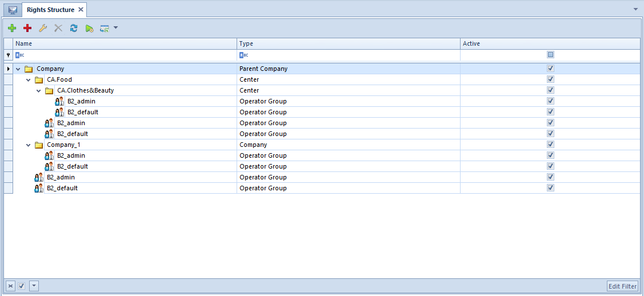Click operator group icon of B2_default under Company_1
The height and width of the screenshot is (296, 644).
click(x=49, y=166)
